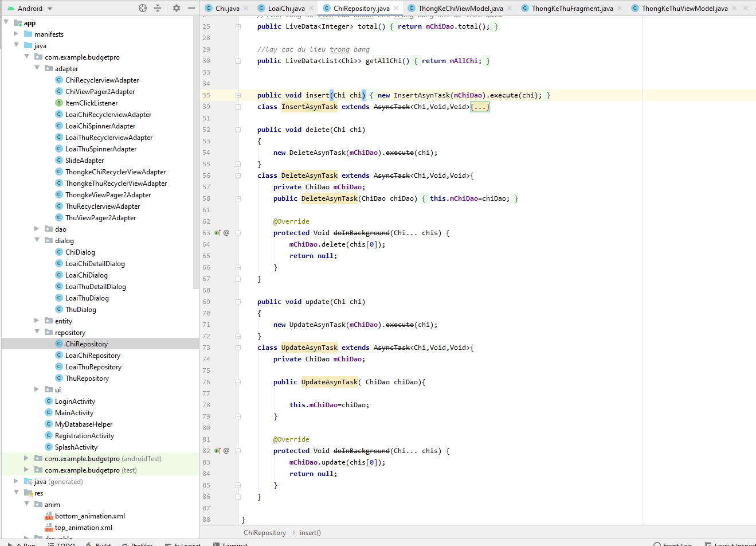Close the ThongKeChiViewModel.java tab
Image resolution: width=756 pixels, height=546 pixels.
pyautogui.click(x=510, y=8)
